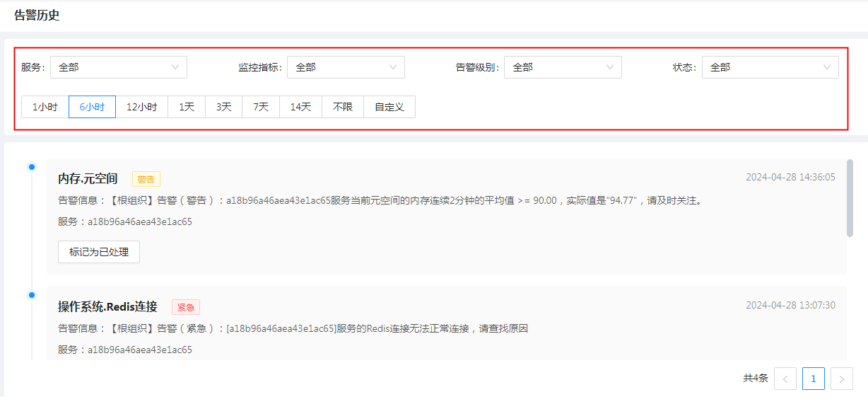Expand the 监控指标 dropdown
The height and width of the screenshot is (409, 868).
[x=345, y=67]
